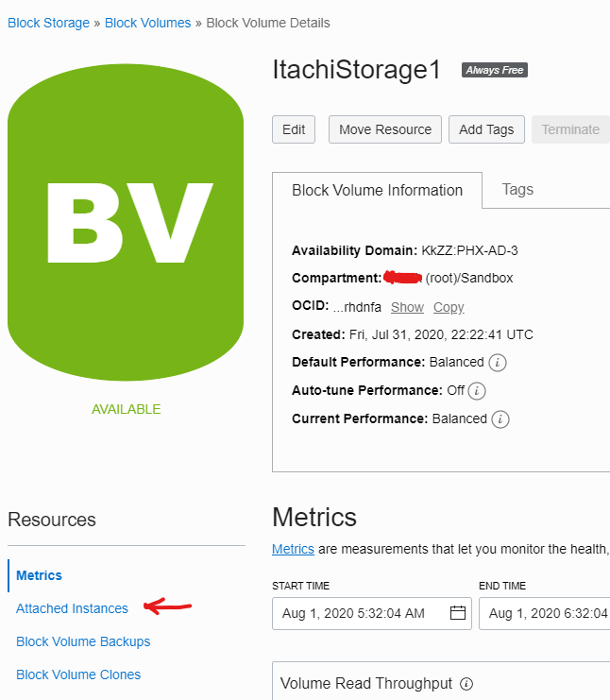This screenshot has height=700, width=610.
Task: Open Attached Instances in Resources
Action: click(72, 608)
